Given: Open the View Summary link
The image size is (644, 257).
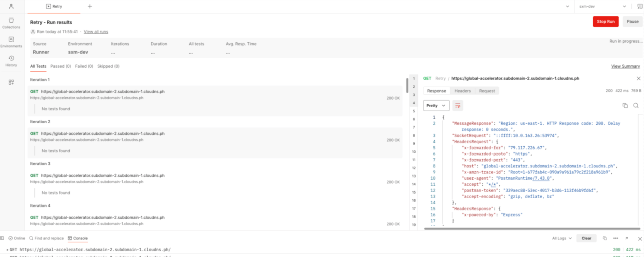Looking at the screenshot, I should (x=625, y=66).
